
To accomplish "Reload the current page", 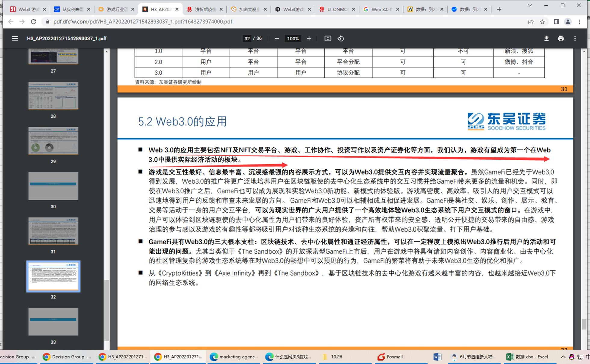I will 33,22.
